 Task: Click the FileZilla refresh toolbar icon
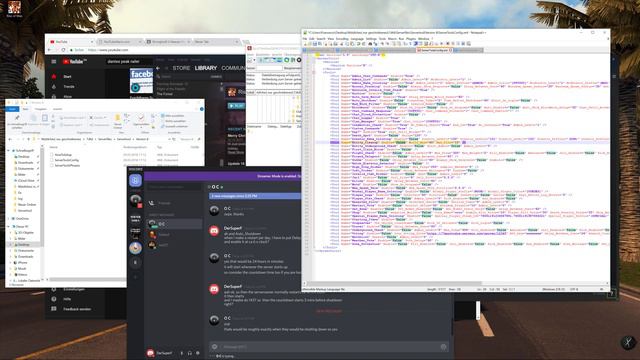coord(287,60)
